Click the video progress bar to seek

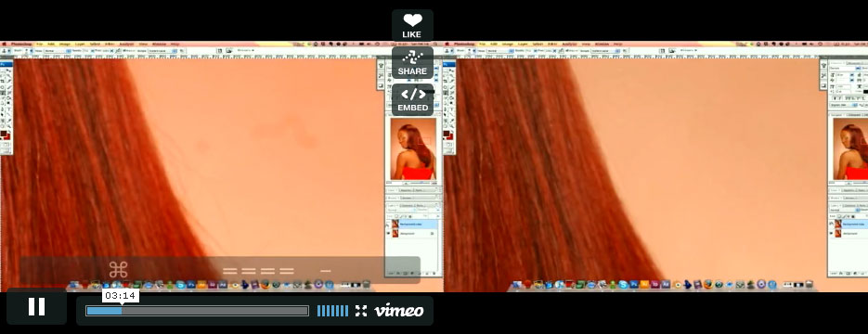[x=197, y=311]
